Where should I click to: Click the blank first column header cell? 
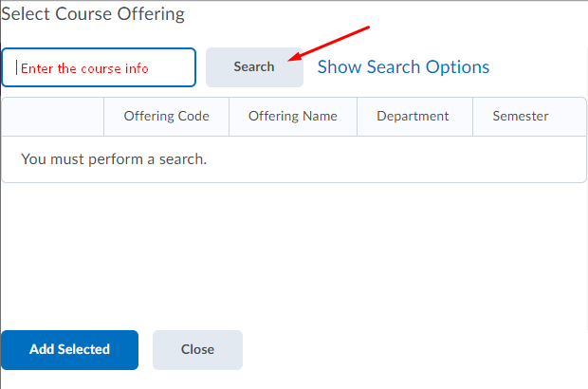(53, 117)
